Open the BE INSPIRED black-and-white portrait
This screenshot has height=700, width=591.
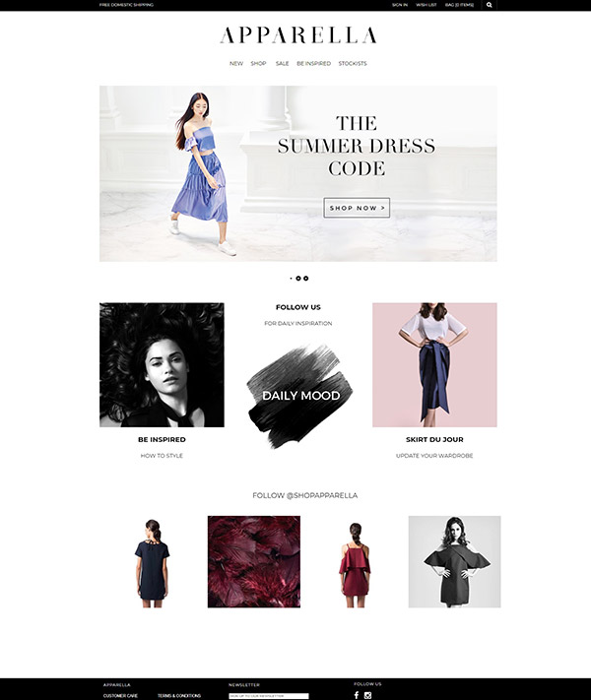pyautogui.click(x=162, y=364)
